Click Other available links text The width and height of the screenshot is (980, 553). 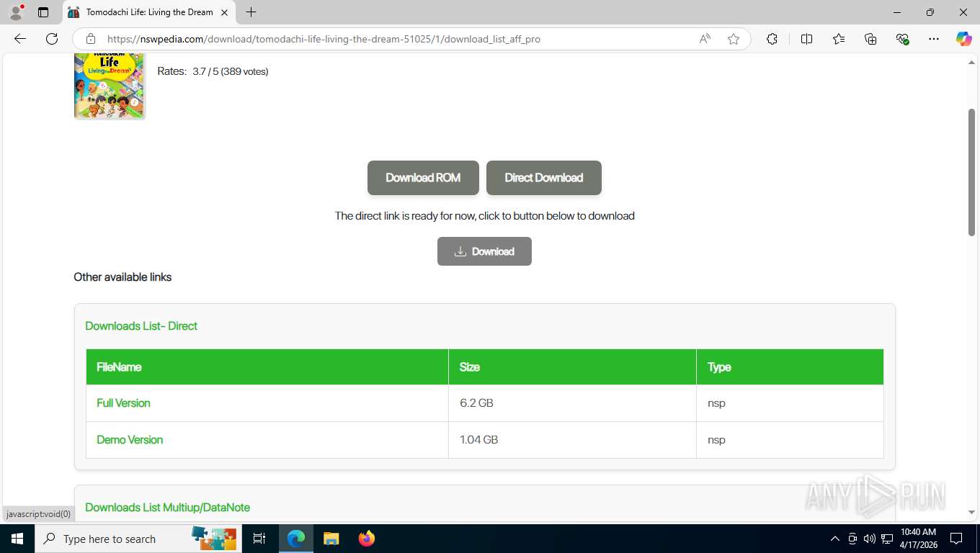(x=122, y=277)
